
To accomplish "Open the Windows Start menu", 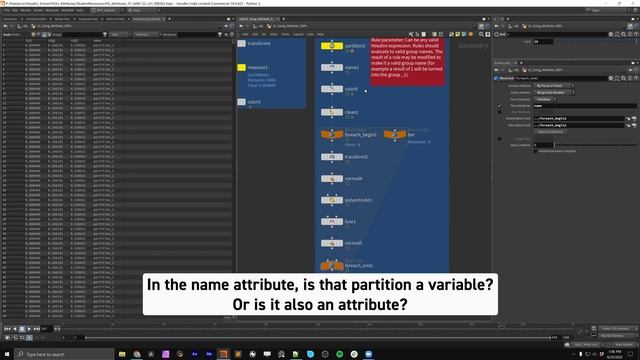I will tap(7, 354).
